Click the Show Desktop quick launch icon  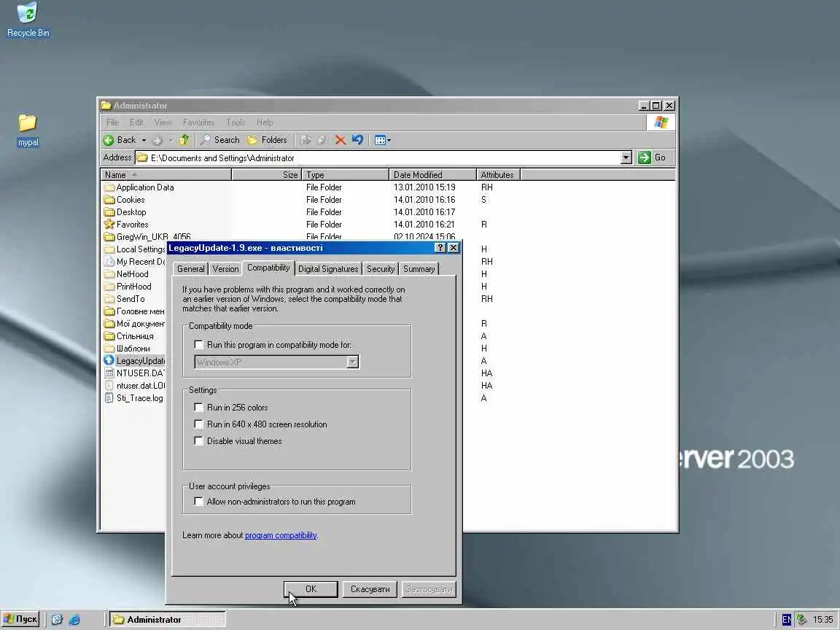point(58,620)
